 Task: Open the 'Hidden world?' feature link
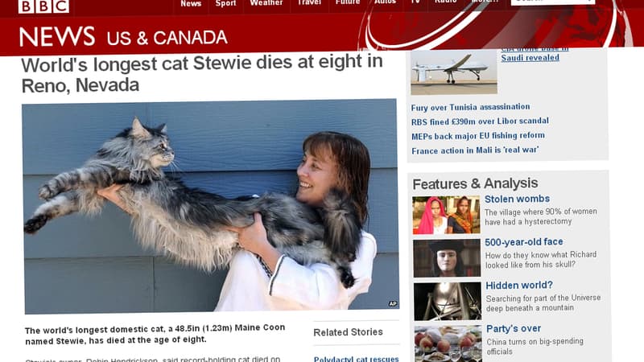click(519, 286)
